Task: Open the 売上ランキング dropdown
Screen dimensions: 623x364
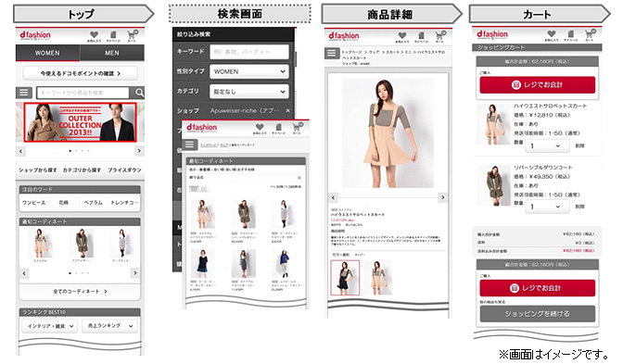Action: 109,325
